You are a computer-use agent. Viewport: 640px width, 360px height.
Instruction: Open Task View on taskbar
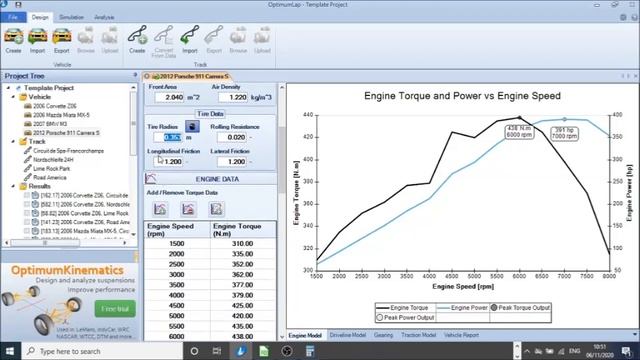[217, 351]
